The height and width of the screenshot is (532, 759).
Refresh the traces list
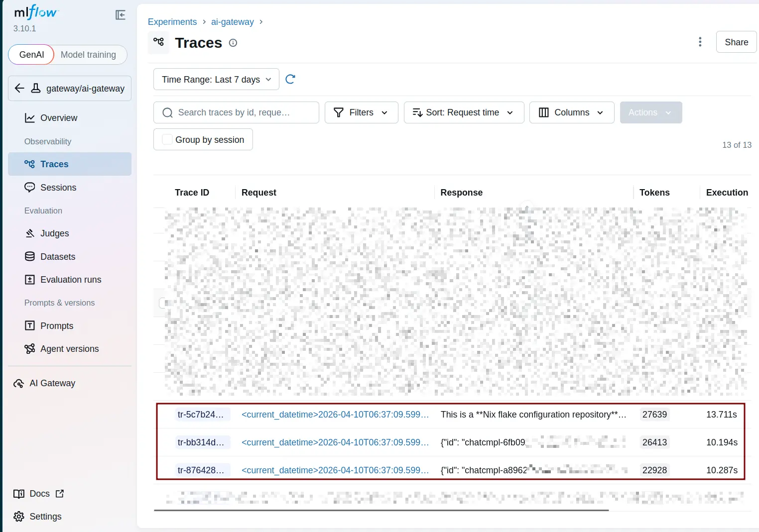290,79
